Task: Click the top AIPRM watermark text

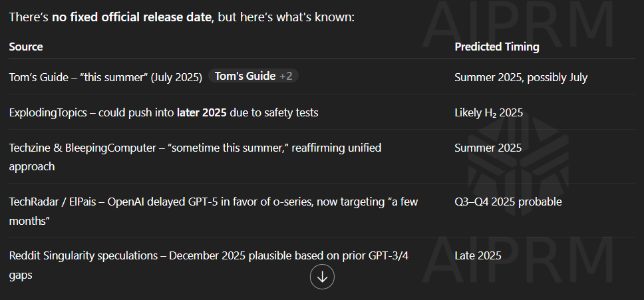Action: point(518,25)
